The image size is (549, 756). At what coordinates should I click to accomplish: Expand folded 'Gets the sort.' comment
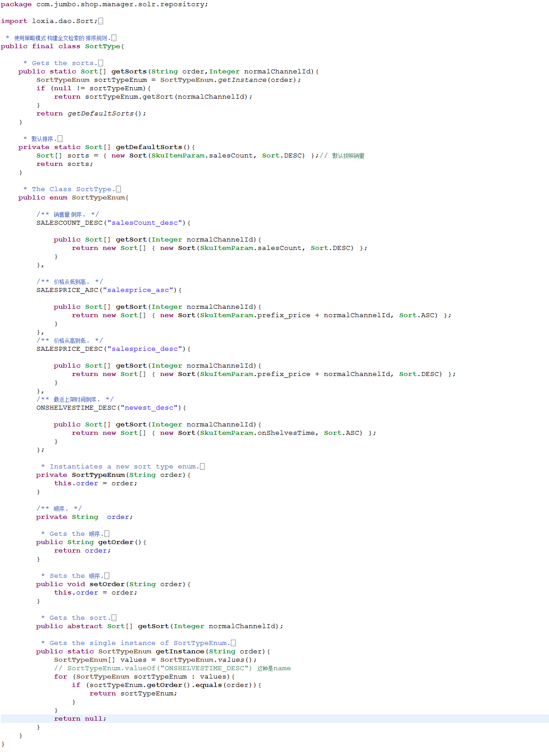114,618
